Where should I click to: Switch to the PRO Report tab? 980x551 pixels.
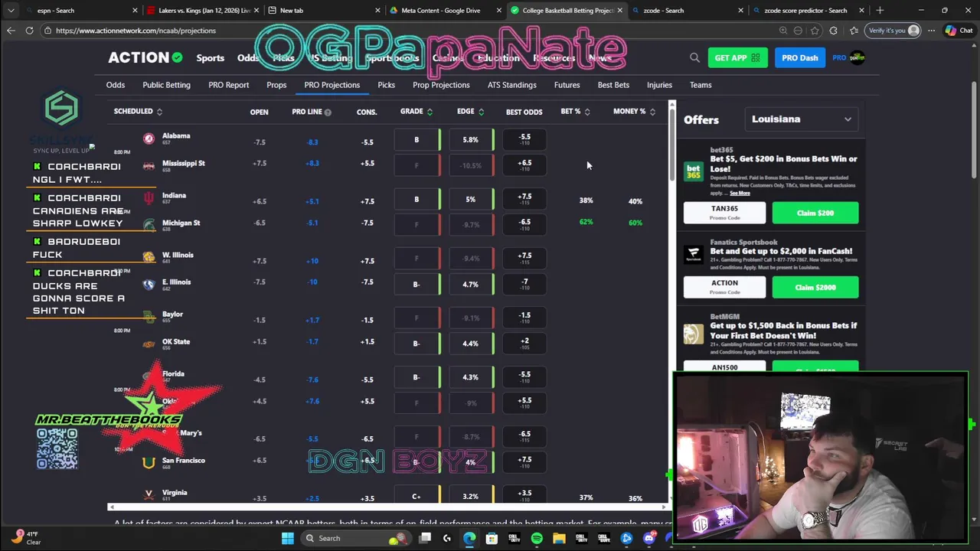[228, 85]
